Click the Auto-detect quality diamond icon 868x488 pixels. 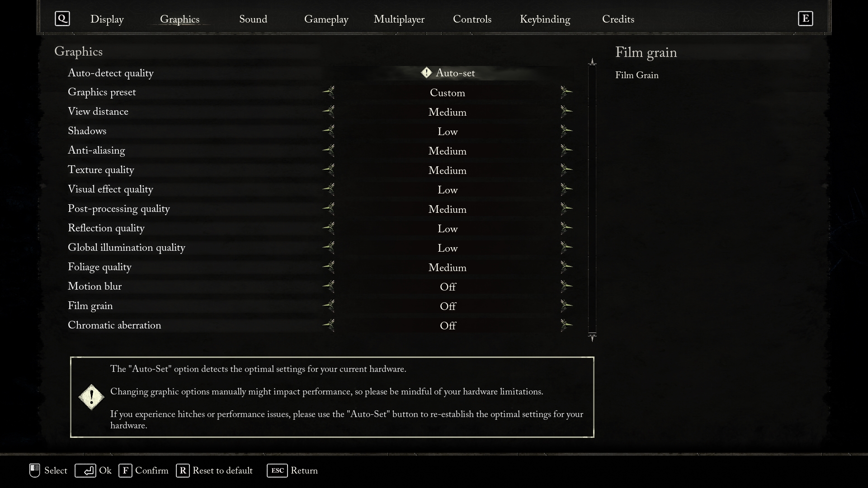pos(427,72)
